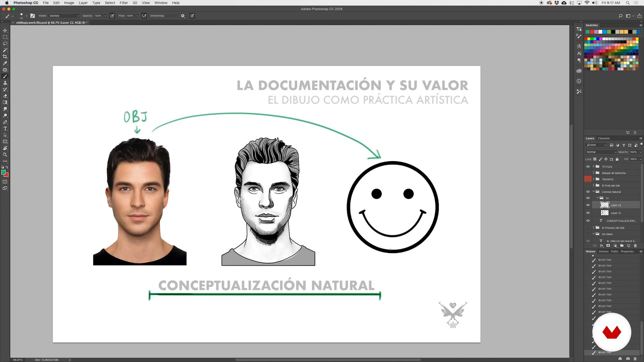Screen dimensions: 644x362
Task: Select the Gradient tool
Action: pos(5,103)
